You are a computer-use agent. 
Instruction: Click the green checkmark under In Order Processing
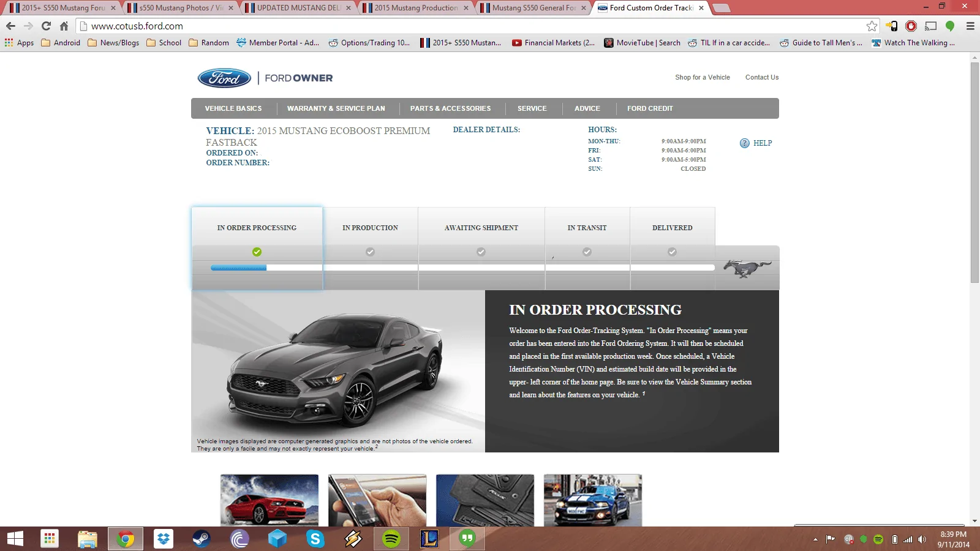pyautogui.click(x=257, y=252)
